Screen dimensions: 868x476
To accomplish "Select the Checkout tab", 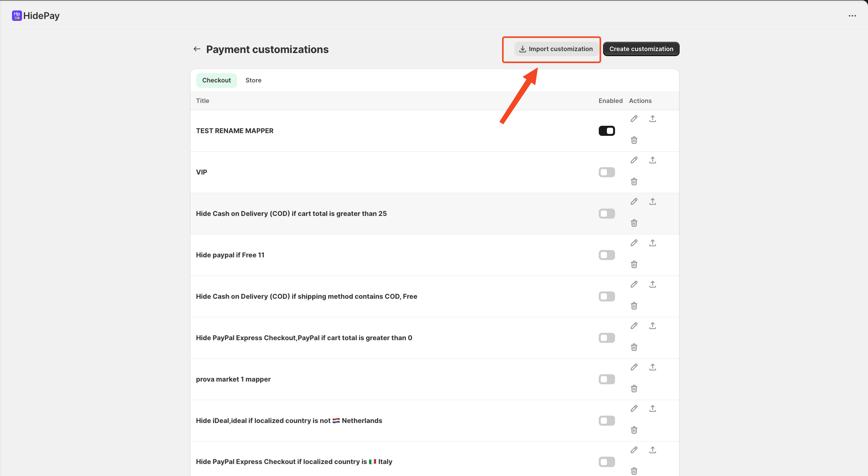I will (x=216, y=80).
